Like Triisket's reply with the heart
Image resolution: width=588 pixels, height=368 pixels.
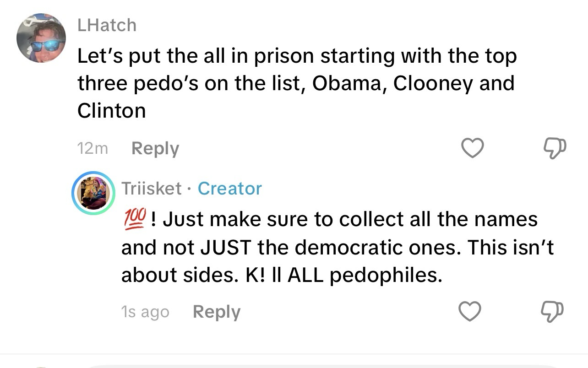(470, 312)
